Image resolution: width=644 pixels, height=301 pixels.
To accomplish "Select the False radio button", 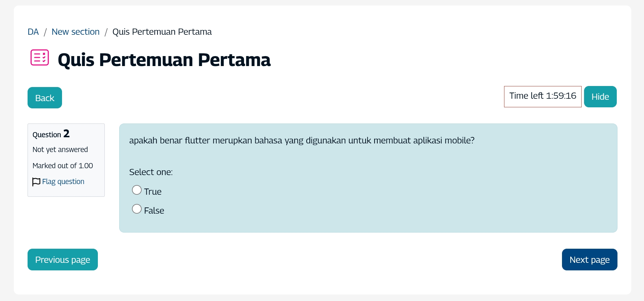I will point(137,209).
